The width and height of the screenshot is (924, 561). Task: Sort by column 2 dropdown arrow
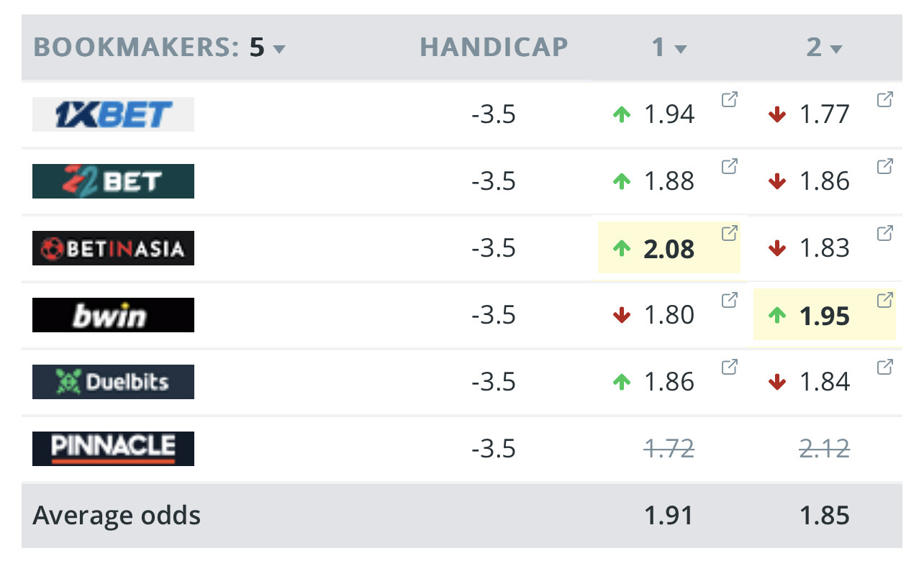[x=835, y=49]
